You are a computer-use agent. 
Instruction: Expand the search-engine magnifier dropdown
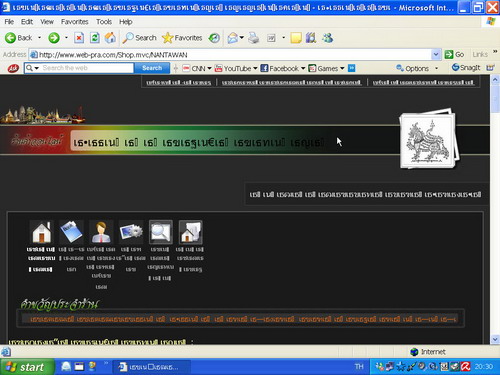click(37, 68)
